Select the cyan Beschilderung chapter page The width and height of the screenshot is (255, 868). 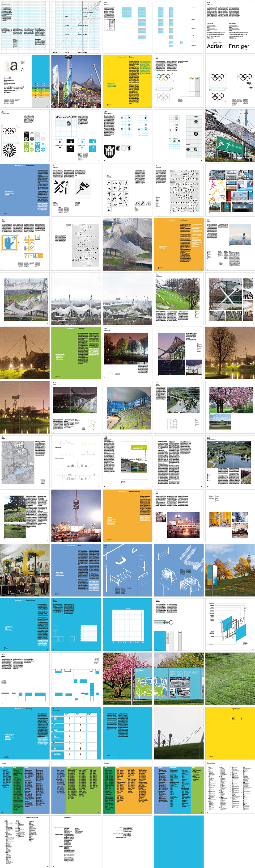tap(25, 624)
